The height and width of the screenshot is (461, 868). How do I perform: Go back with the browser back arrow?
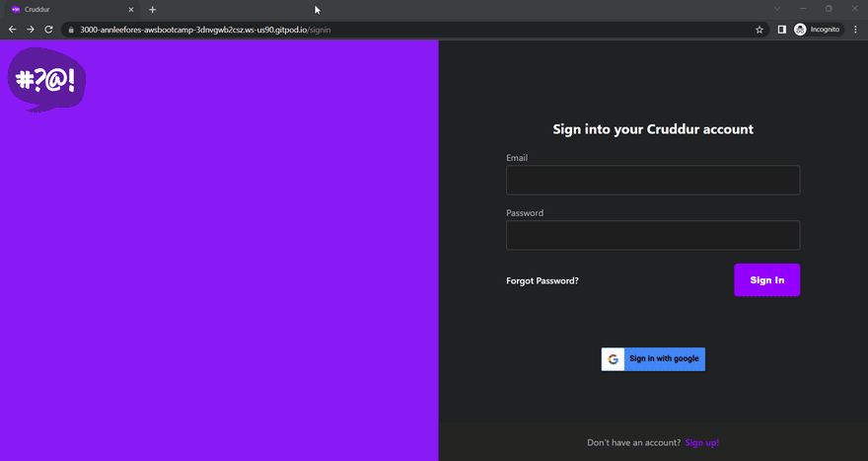pyautogui.click(x=12, y=30)
